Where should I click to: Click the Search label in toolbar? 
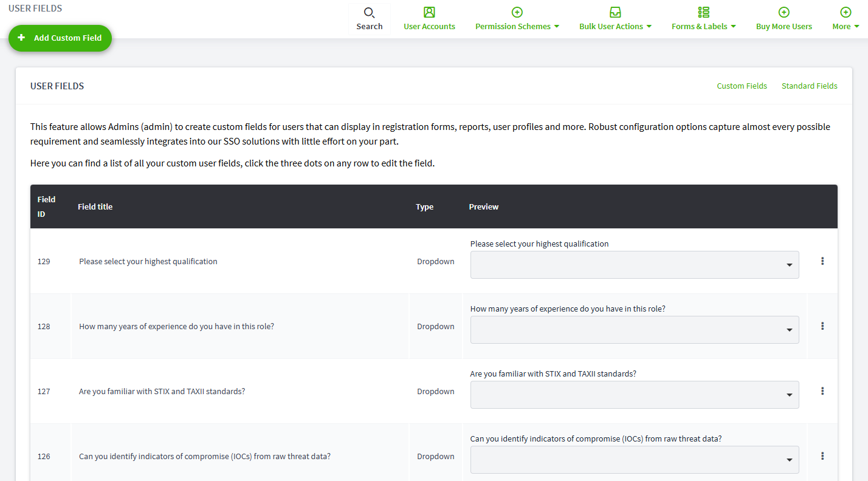tap(370, 27)
